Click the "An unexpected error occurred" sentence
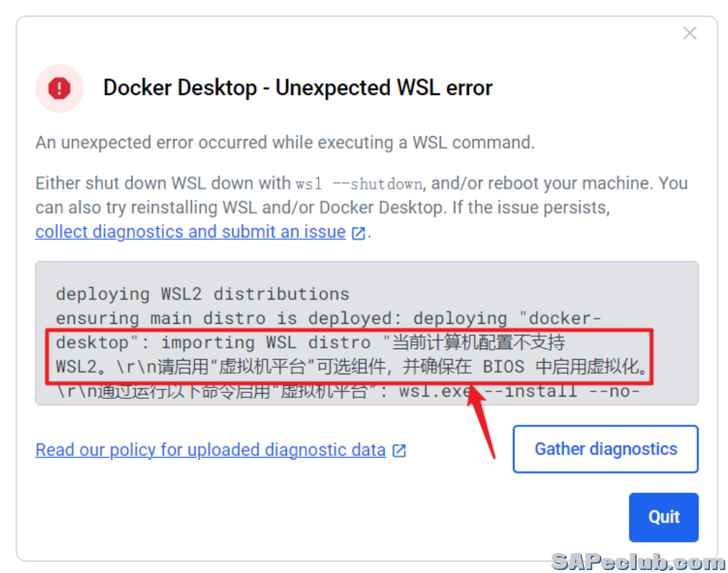This screenshot has width=728, height=573. pyautogui.click(x=285, y=143)
